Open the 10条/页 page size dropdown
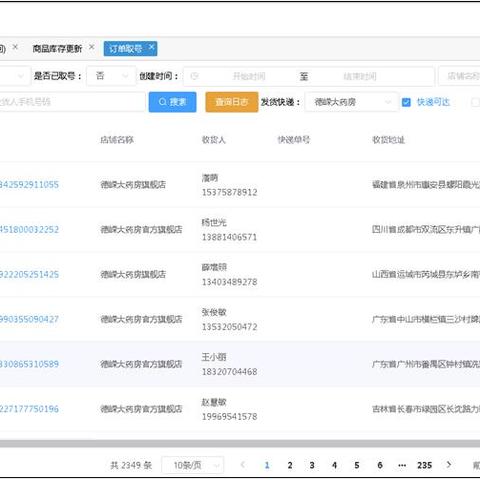The height and width of the screenshot is (480, 480). tap(193, 465)
